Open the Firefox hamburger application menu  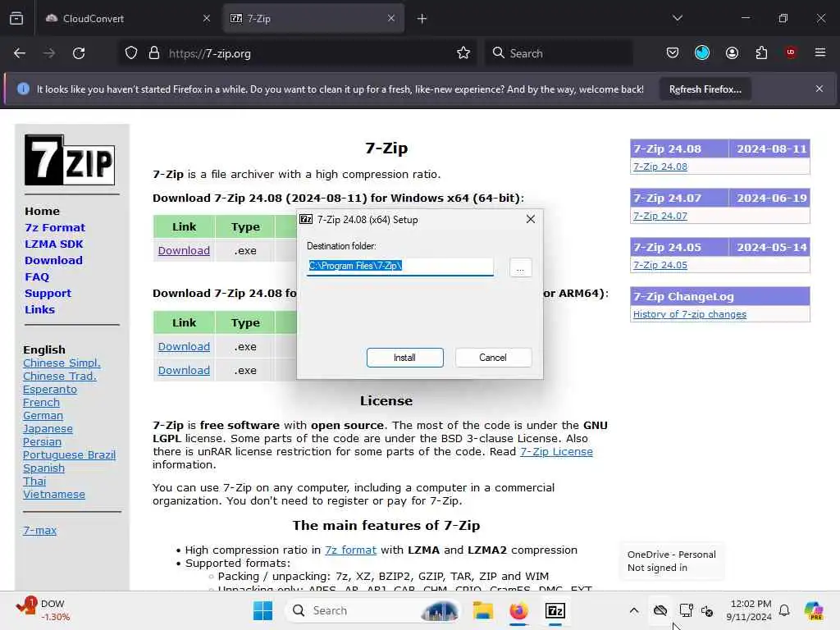[x=820, y=52]
